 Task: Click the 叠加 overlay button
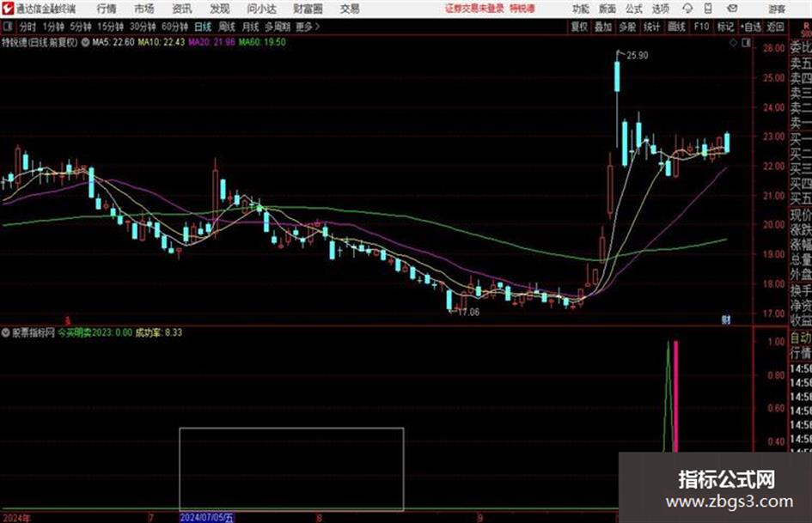[603, 27]
